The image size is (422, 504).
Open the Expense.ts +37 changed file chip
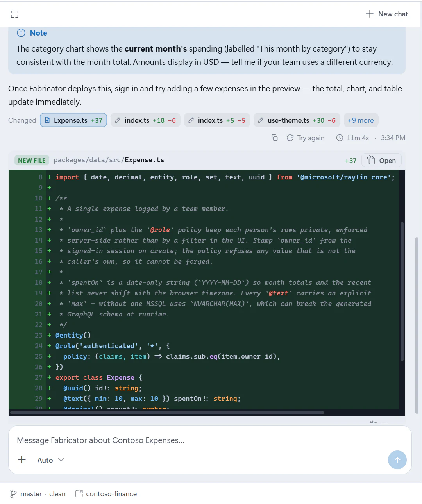coord(73,120)
